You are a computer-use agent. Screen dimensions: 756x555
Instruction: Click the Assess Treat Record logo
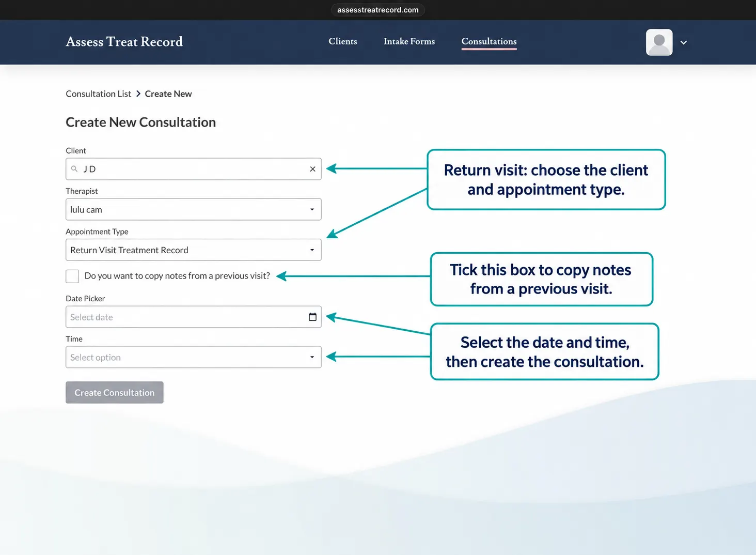click(x=124, y=41)
